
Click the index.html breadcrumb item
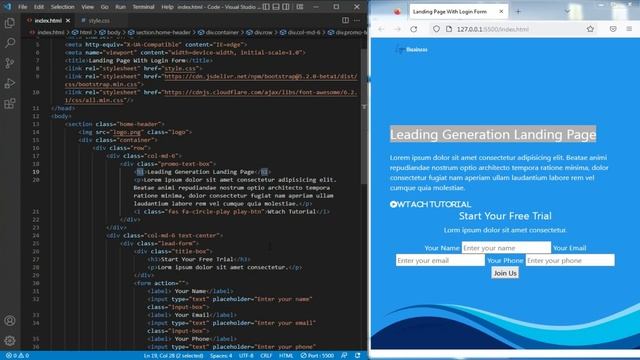[x=51, y=32]
